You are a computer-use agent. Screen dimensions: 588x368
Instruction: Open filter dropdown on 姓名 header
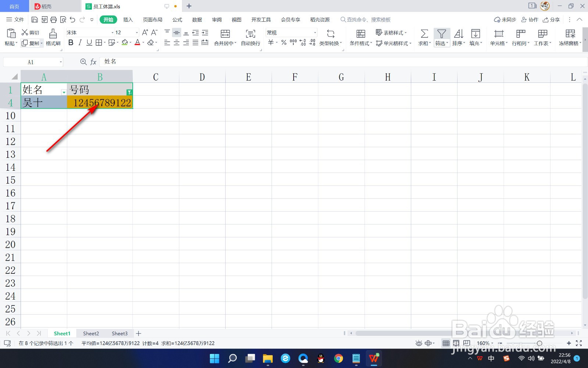64,92
